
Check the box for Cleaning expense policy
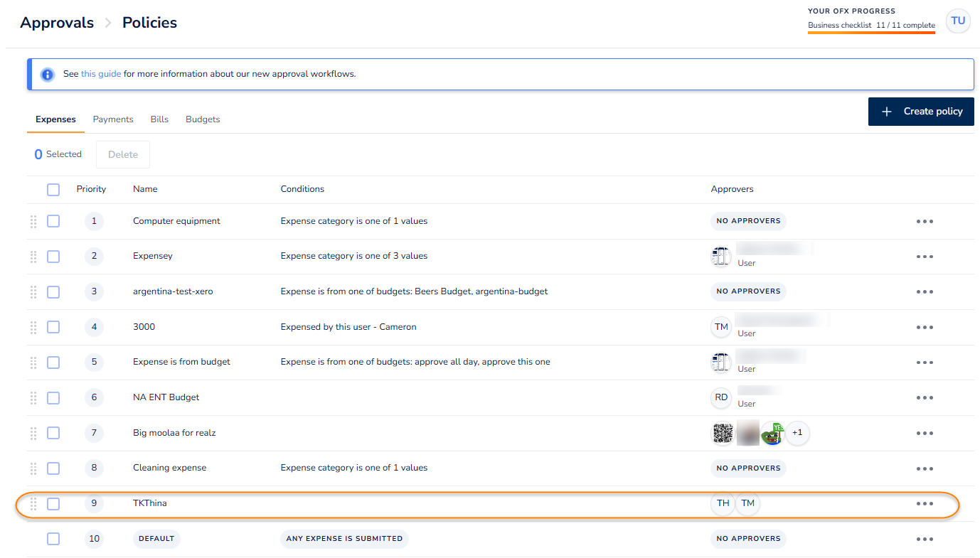pyautogui.click(x=53, y=468)
